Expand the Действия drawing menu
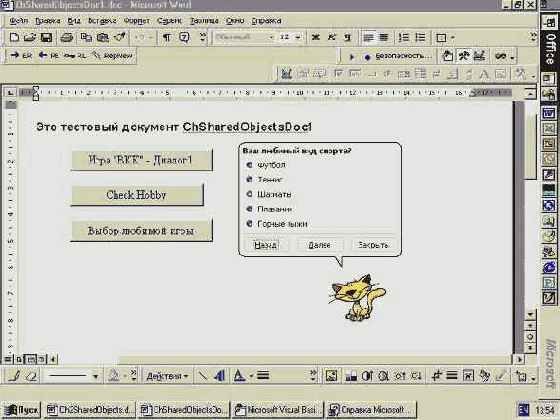 (x=167, y=376)
